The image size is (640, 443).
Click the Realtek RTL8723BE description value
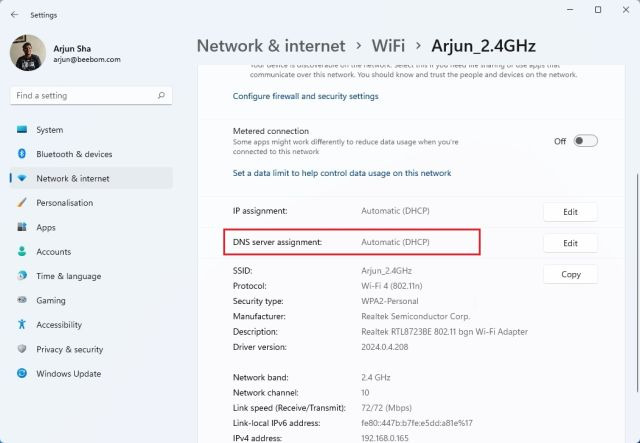click(x=444, y=332)
